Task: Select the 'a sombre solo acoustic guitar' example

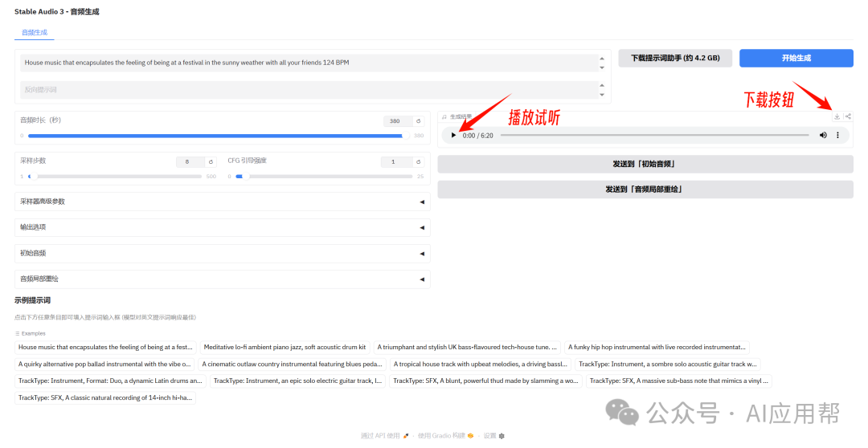Action: pos(667,364)
